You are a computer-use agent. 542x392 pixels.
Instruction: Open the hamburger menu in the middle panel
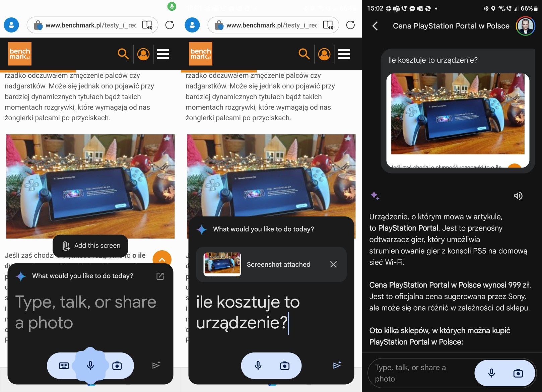(x=344, y=54)
